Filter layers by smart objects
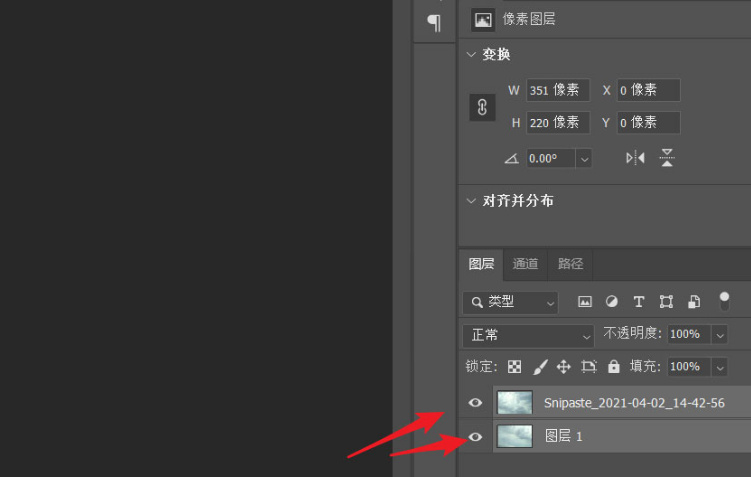The width and height of the screenshot is (751, 477). [x=694, y=302]
